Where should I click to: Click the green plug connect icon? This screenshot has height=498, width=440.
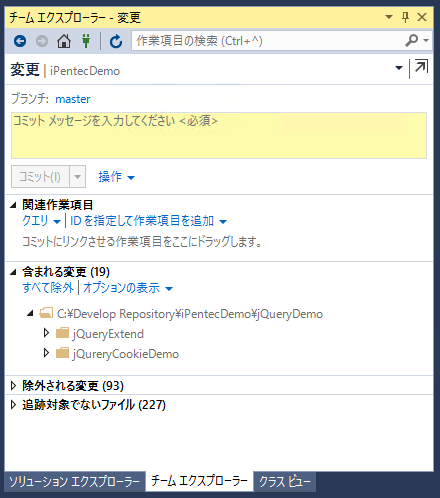(x=86, y=41)
